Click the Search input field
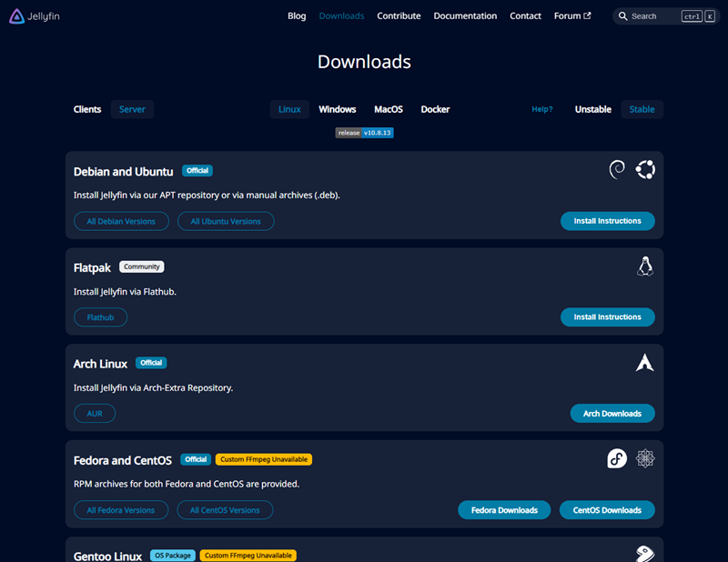This screenshot has width=728, height=562. click(653, 16)
